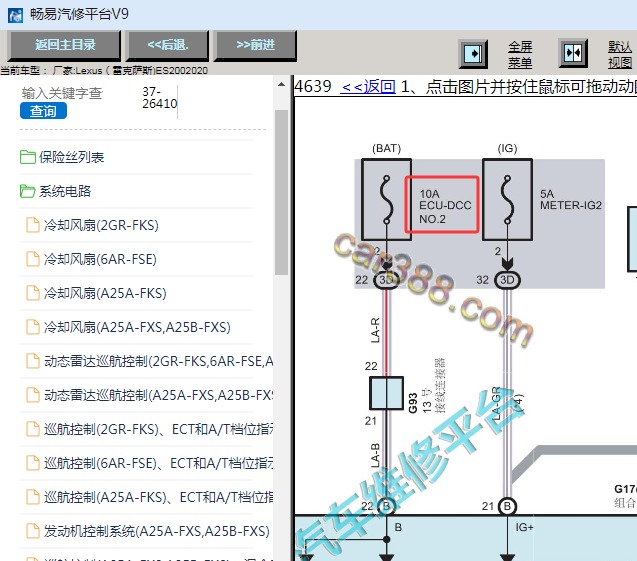The image size is (637, 561).
Task: Click the 37-26410 code text
Action: click(x=160, y=98)
